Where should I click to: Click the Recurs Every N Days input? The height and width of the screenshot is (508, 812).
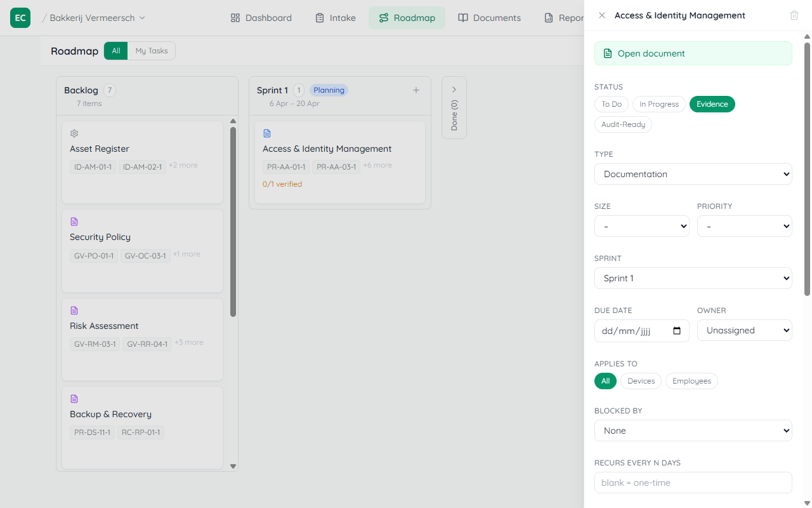tap(693, 483)
